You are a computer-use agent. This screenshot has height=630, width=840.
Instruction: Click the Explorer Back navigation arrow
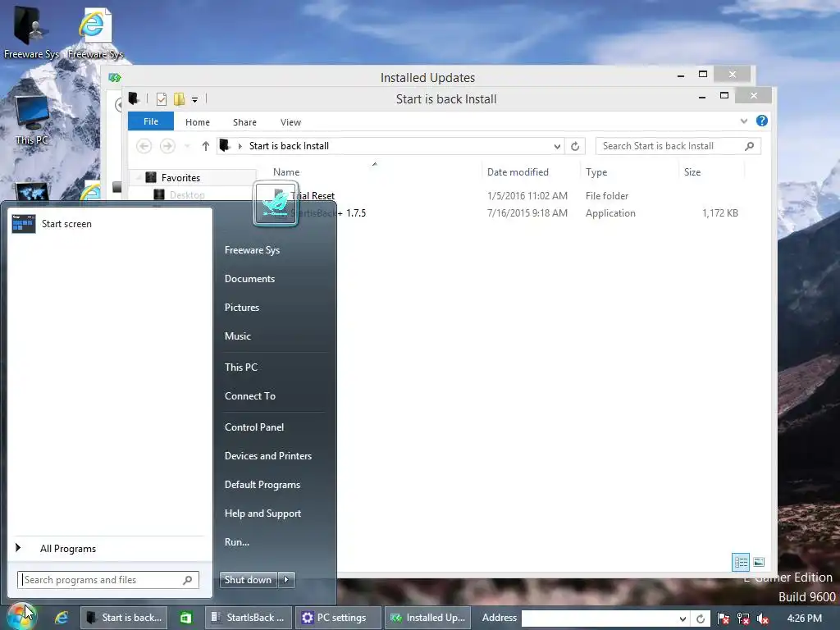click(x=144, y=146)
